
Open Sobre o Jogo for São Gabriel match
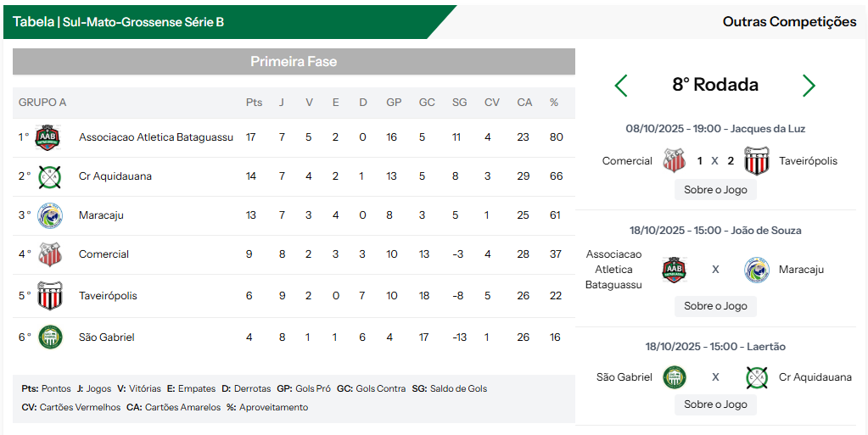click(x=715, y=404)
